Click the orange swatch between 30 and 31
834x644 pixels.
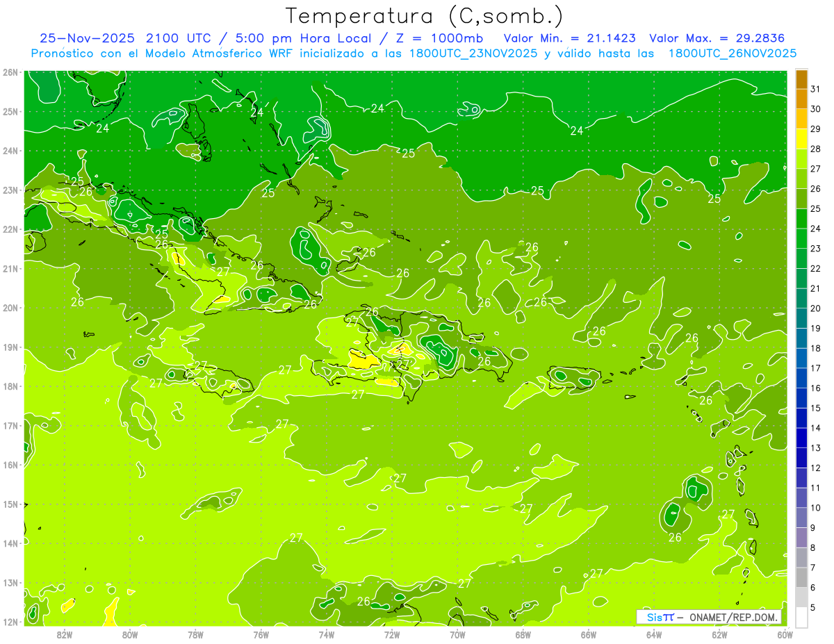click(801, 99)
